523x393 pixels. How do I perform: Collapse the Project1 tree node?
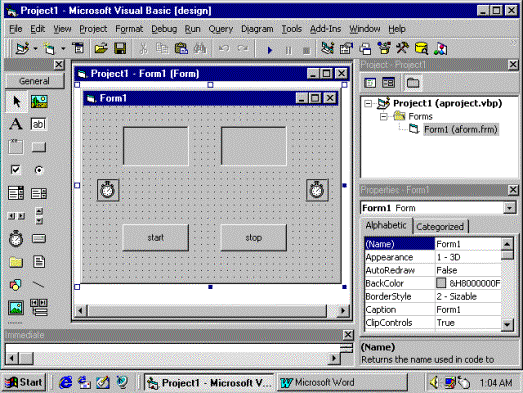click(368, 103)
